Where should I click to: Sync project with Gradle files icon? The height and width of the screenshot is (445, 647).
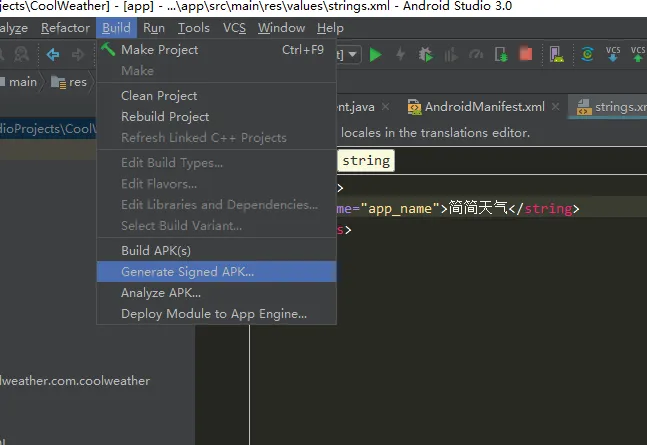click(587, 54)
